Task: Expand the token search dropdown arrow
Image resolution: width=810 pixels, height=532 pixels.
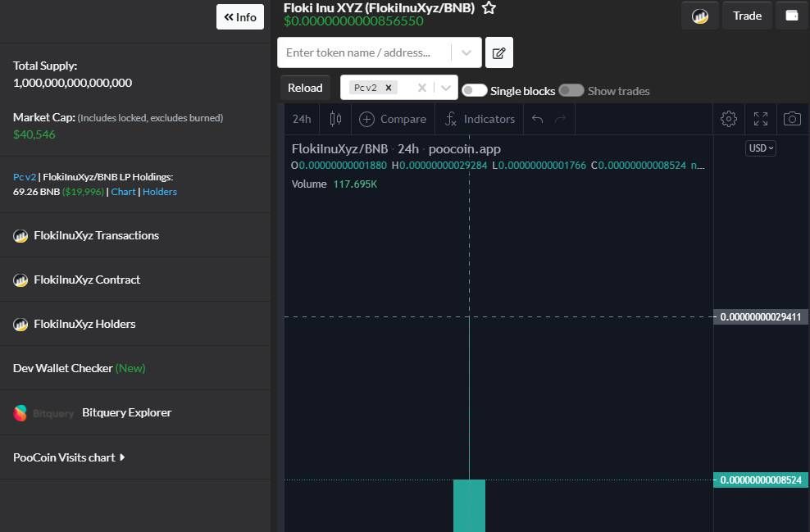Action: tap(466, 53)
